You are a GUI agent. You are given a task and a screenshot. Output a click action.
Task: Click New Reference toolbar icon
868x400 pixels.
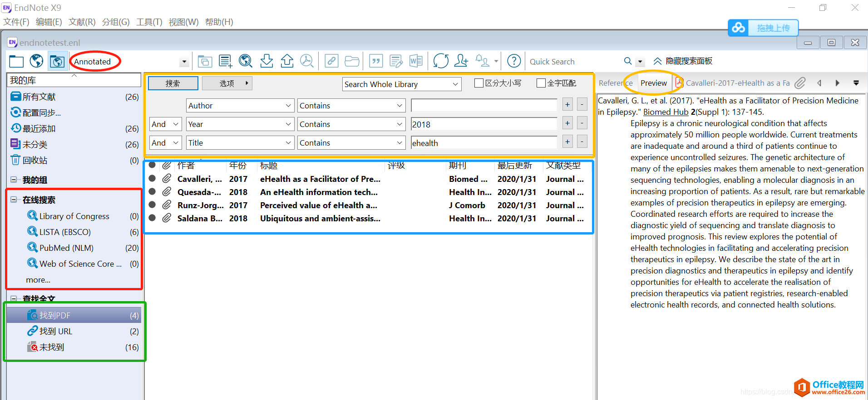pos(225,61)
